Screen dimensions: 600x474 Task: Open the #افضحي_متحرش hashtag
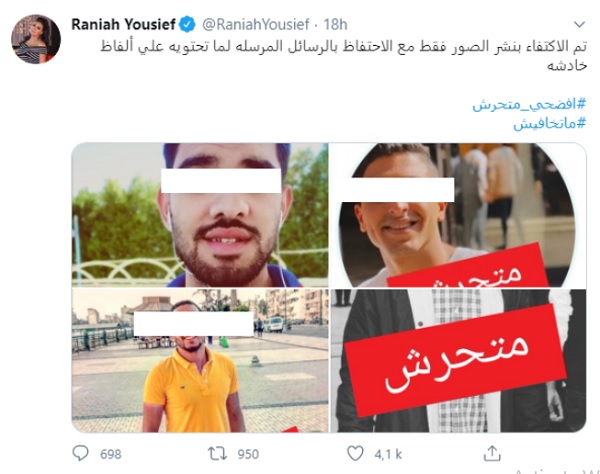tap(529, 104)
